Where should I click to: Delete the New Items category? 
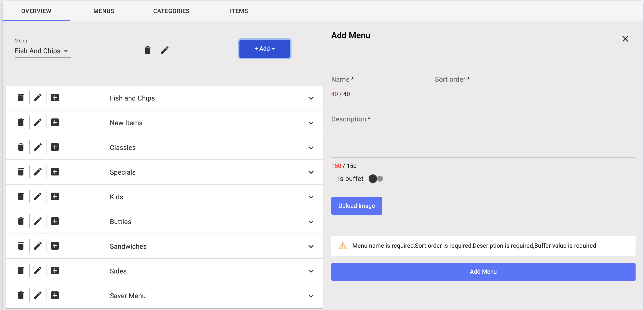click(x=21, y=122)
